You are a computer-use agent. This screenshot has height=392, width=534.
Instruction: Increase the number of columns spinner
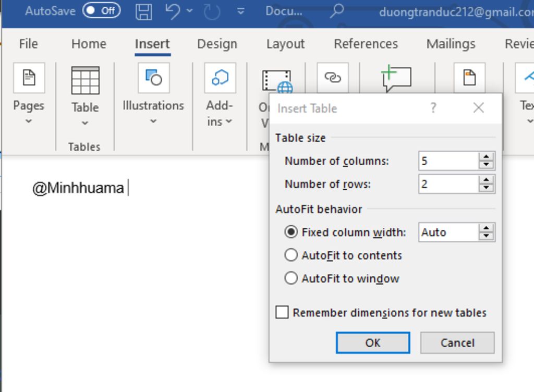(486, 157)
